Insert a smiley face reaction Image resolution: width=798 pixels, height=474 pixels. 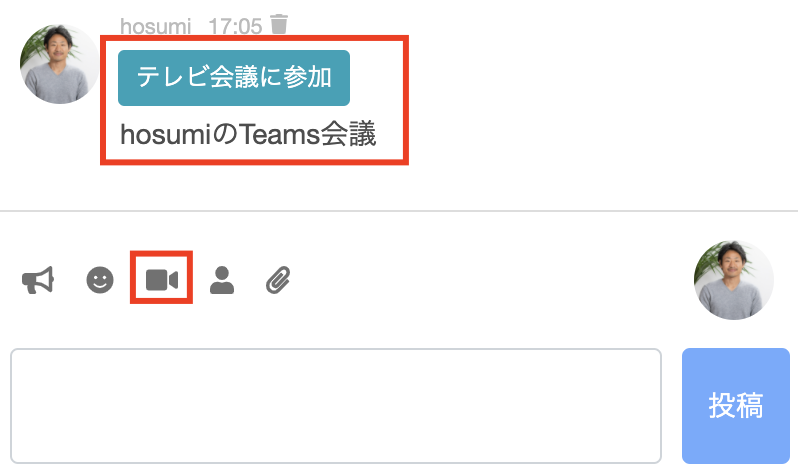(100, 280)
